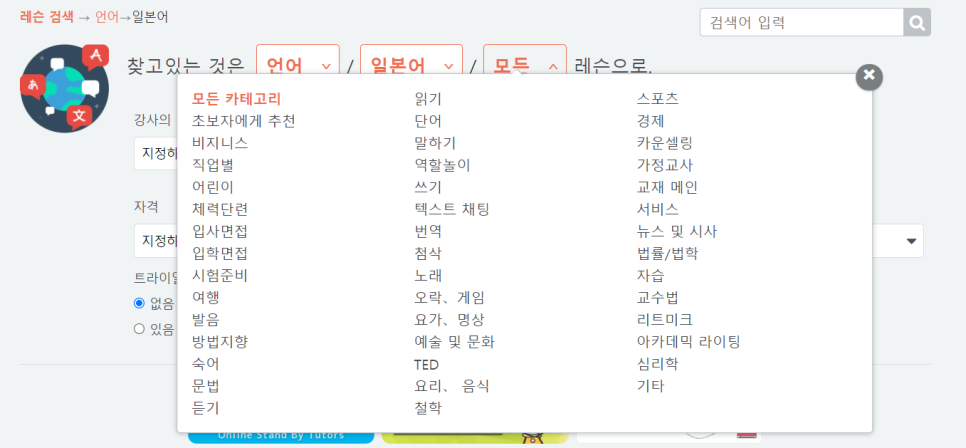Choose 초보자에게 추천 category
The height and width of the screenshot is (448, 966).
click(x=243, y=121)
